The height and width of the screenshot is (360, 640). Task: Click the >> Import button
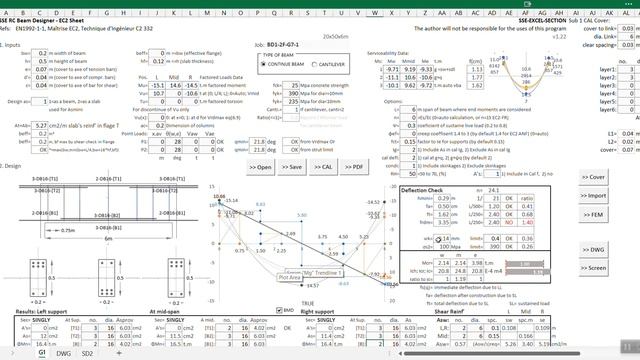click(593, 196)
